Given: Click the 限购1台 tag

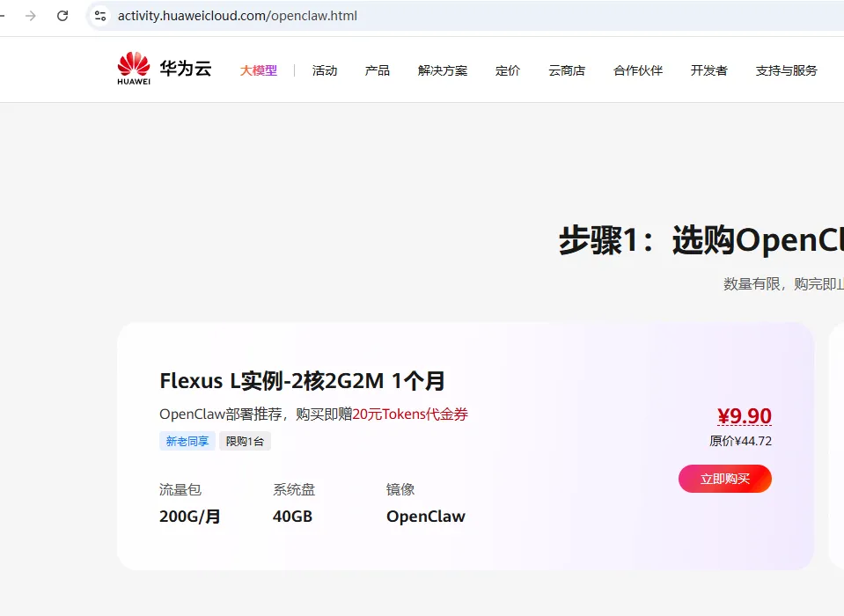Looking at the screenshot, I should pyautogui.click(x=245, y=441).
